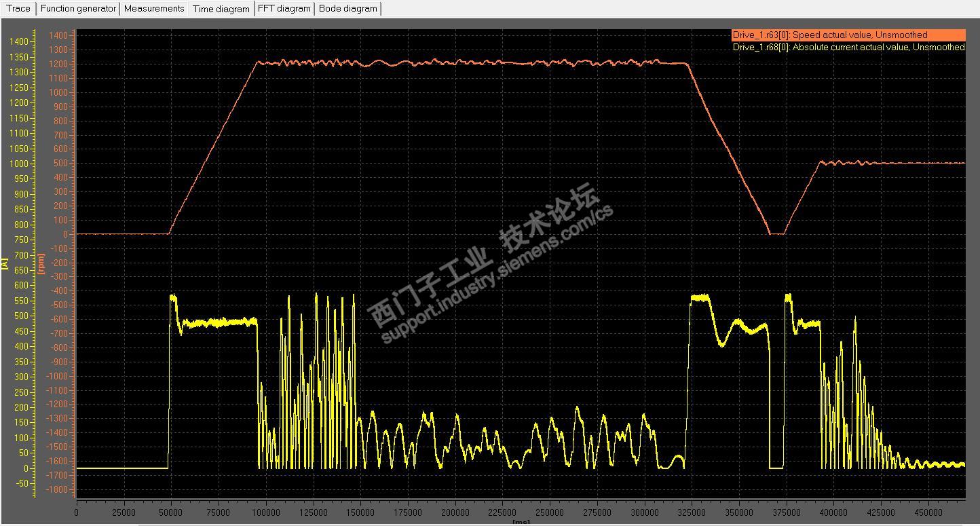Click the 25000 time axis label
This screenshot has width=980, height=526.
pyautogui.click(x=124, y=512)
